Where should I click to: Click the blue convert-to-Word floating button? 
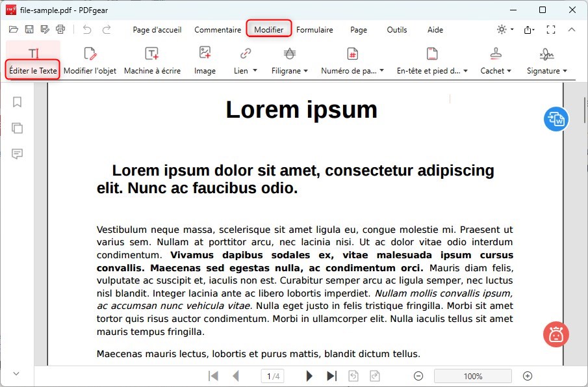556,118
